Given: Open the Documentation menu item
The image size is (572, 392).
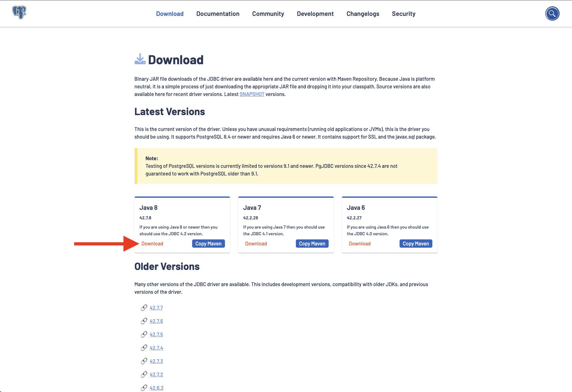Looking at the screenshot, I should point(218,14).
